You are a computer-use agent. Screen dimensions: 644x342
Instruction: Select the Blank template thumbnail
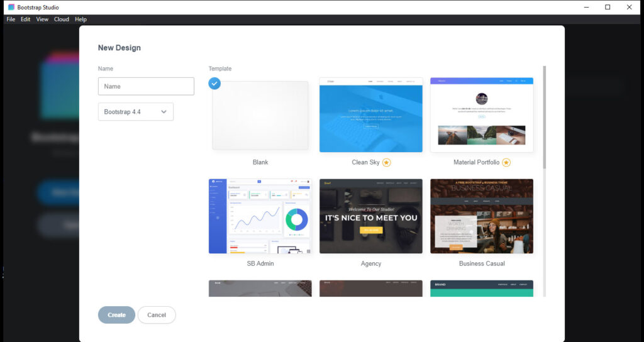tap(260, 116)
